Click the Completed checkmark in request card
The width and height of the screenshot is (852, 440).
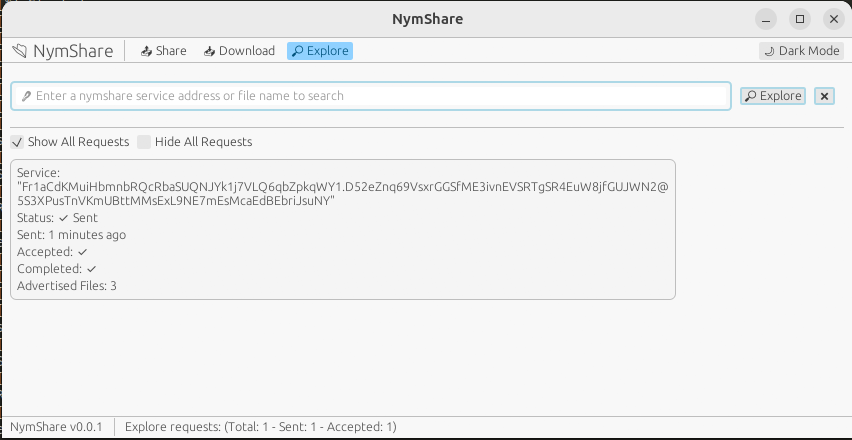pos(91,269)
